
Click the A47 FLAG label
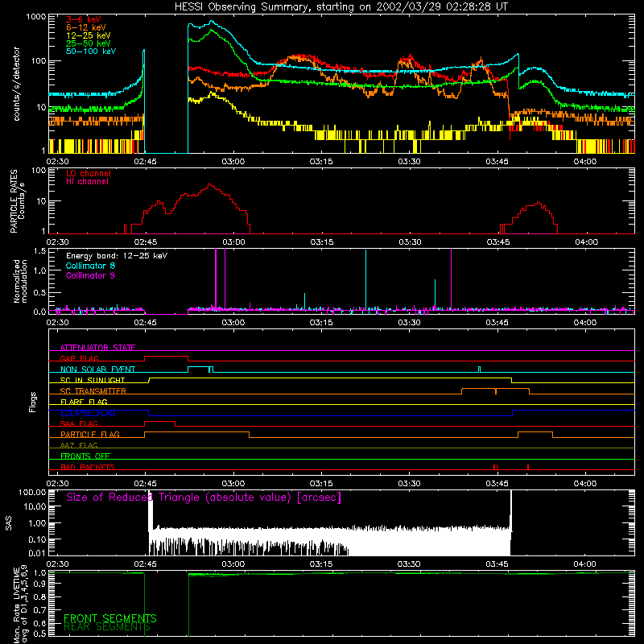point(79,445)
